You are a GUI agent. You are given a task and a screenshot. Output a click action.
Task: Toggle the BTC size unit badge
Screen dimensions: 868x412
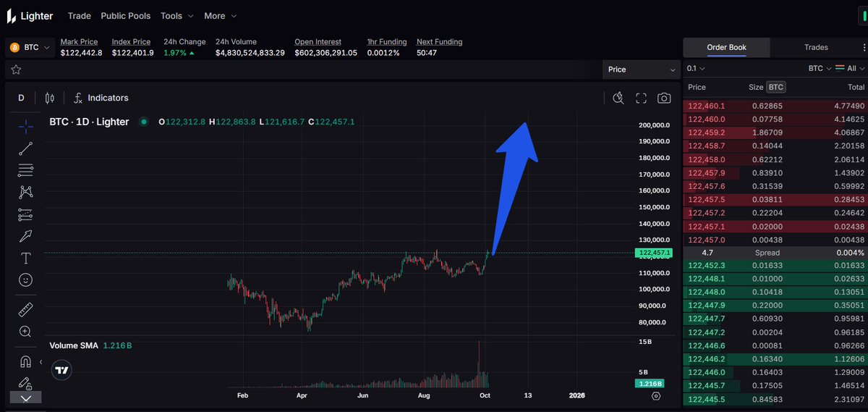pyautogui.click(x=775, y=87)
